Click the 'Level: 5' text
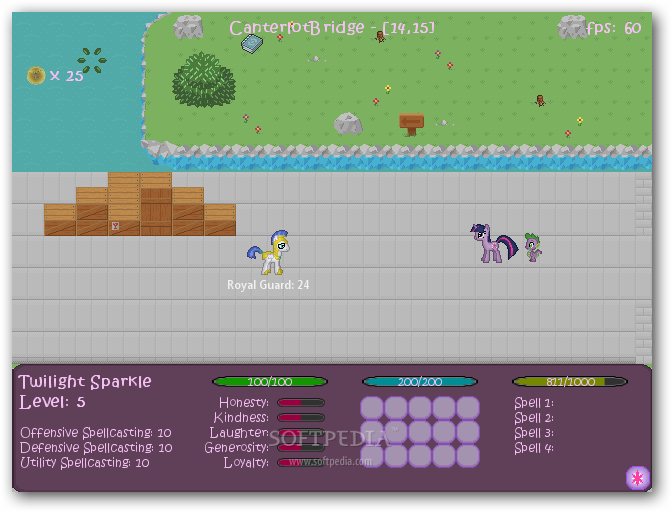672x512 pixels. coord(52,402)
